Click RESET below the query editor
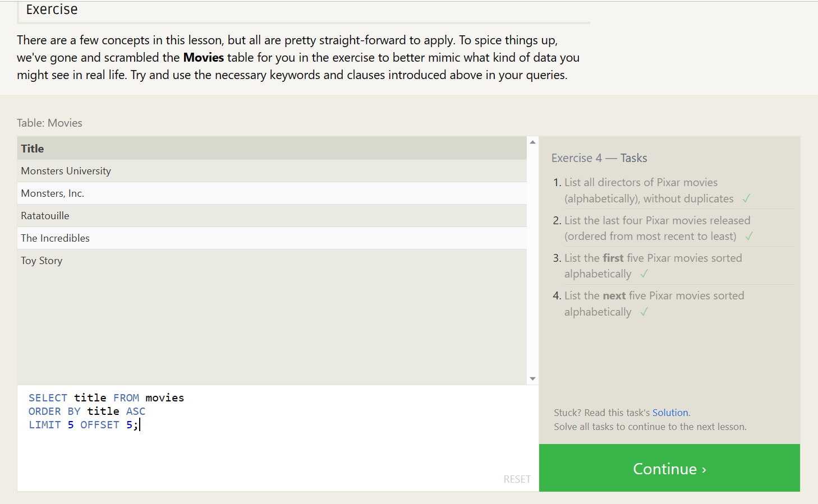Image resolution: width=818 pixels, height=504 pixels. tap(517, 479)
